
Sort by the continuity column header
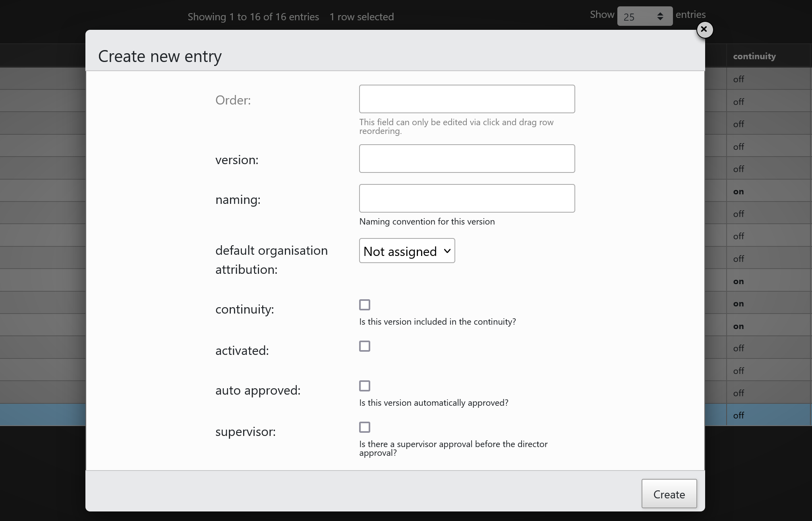[x=754, y=56]
